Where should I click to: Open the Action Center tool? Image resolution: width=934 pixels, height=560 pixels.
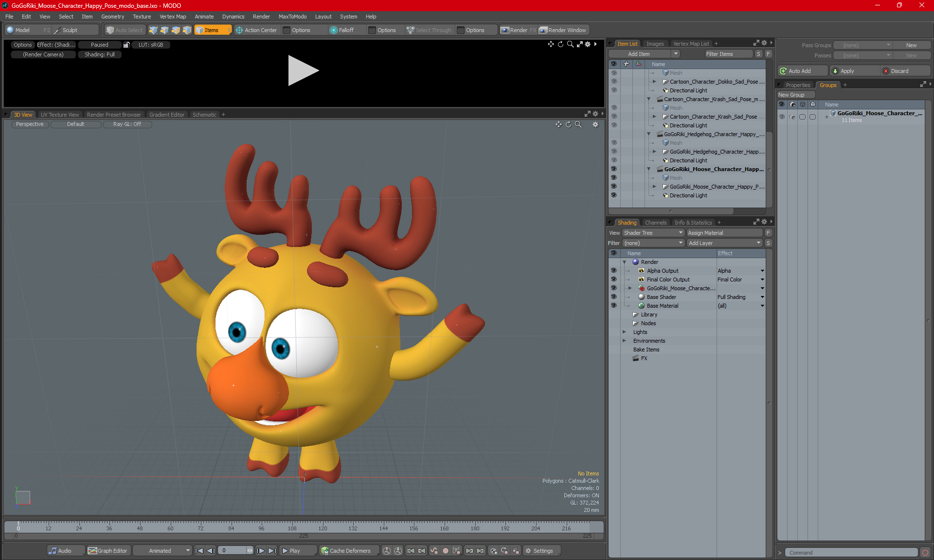pyautogui.click(x=256, y=30)
